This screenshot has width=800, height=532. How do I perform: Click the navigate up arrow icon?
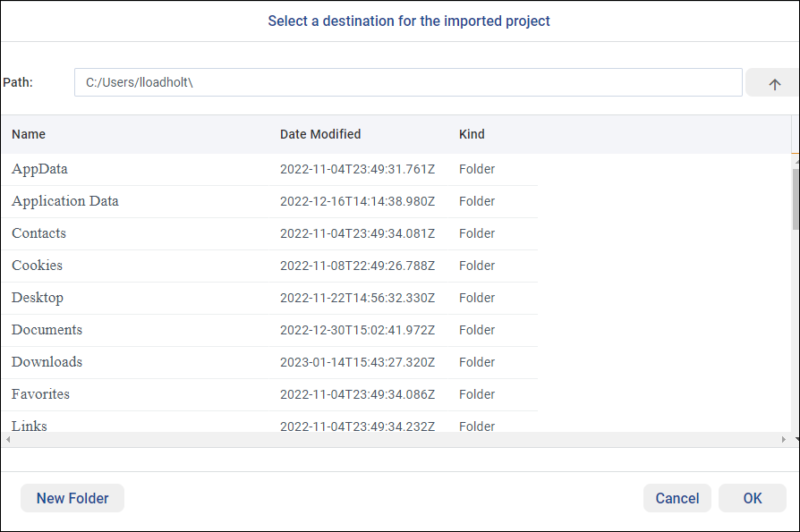coord(773,82)
